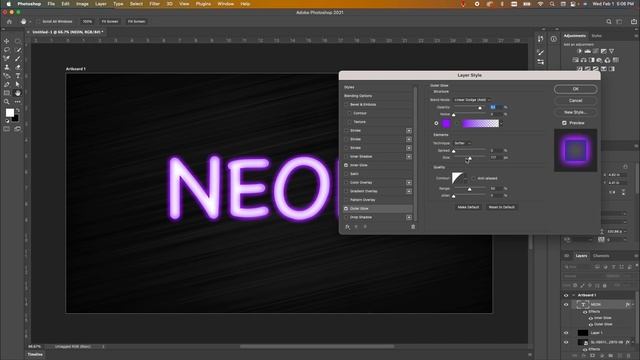Open the Filter menu
The height and width of the screenshot is (360, 640).
tap(154, 4)
